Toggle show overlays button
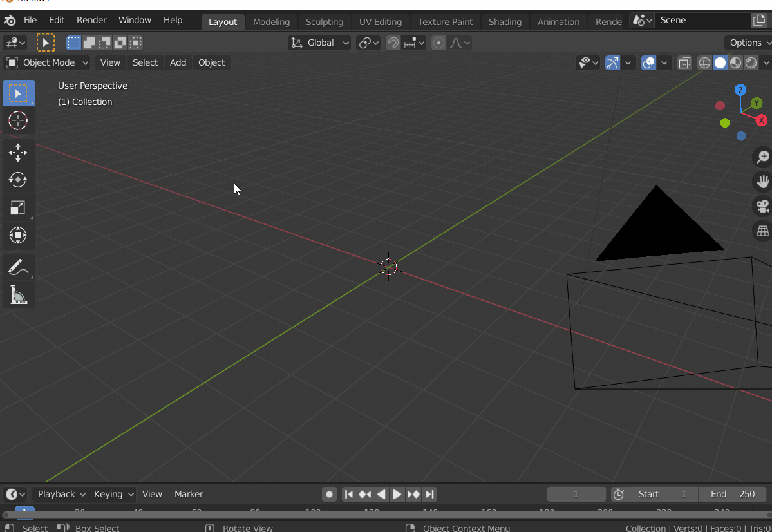Viewport: 772px width, 532px height. (649, 63)
